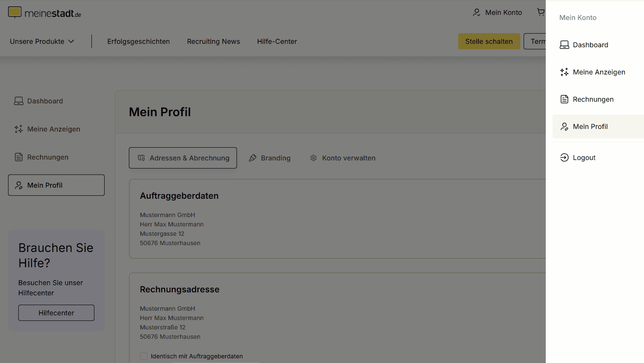Viewport: 644px width, 363px height.
Task: Click the Mein Konto panel title
Action: 578,17
